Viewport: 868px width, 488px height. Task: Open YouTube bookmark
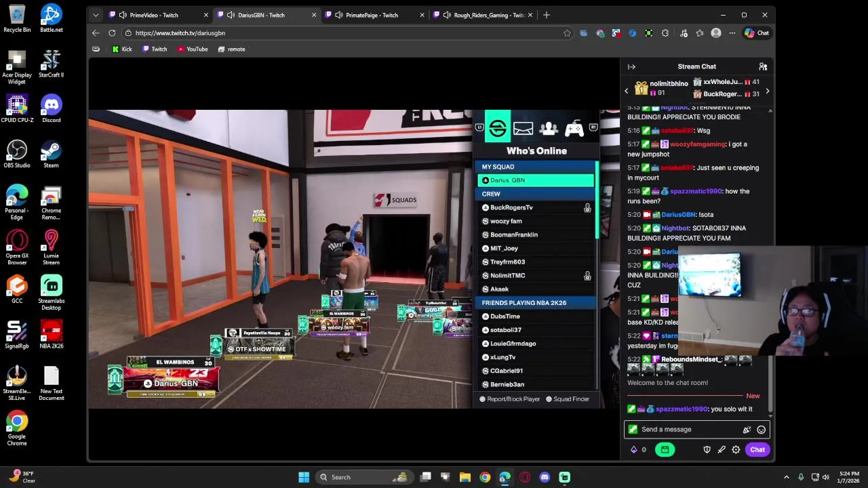point(193,49)
